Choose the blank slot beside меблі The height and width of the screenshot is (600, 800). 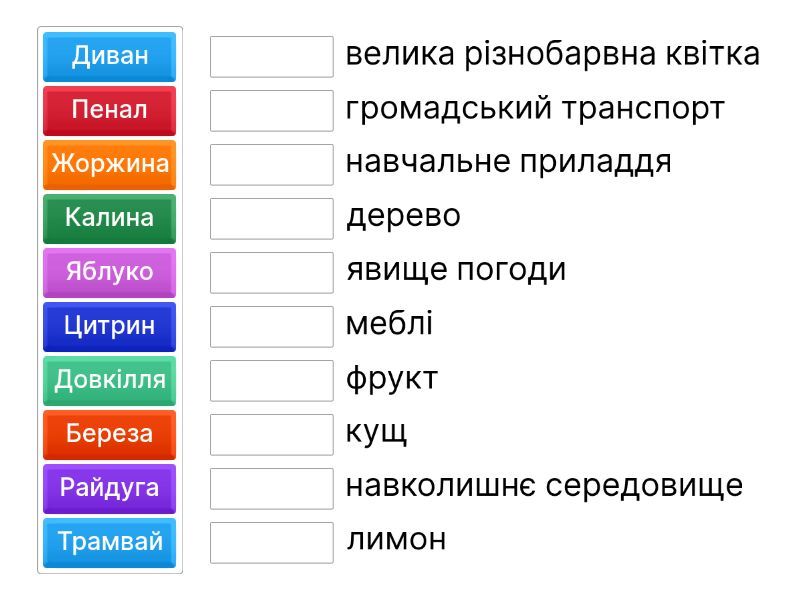[x=272, y=327]
